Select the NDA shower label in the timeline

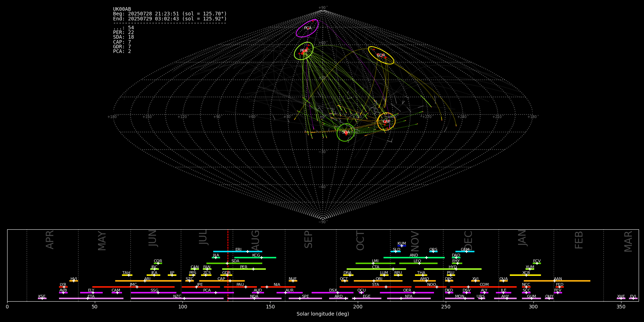pyautogui.click(x=254, y=297)
